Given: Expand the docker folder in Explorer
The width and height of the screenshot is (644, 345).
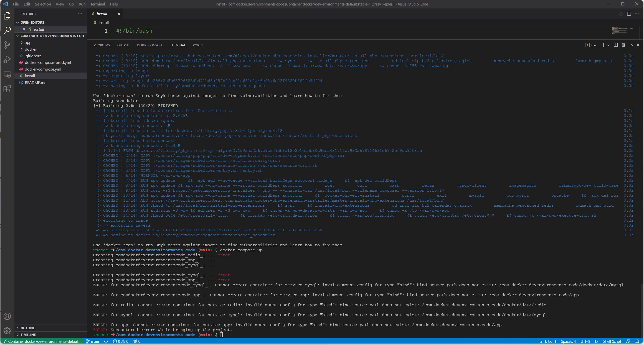Looking at the screenshot, I should coord(30,49).
